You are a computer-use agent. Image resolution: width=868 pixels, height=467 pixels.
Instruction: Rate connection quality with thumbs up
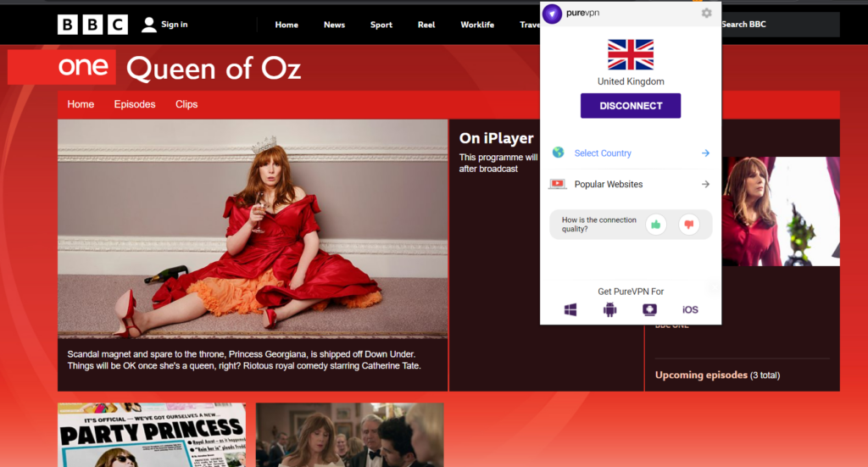click(655, 225)
